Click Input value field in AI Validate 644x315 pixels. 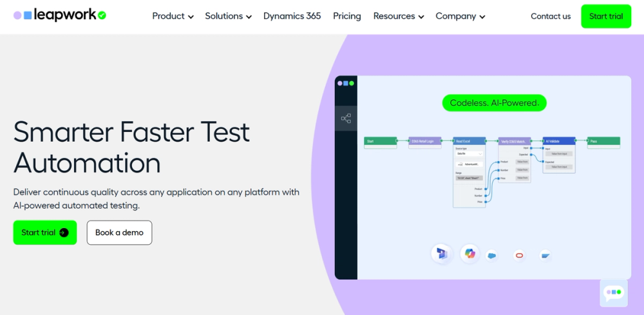pos(559,153)
